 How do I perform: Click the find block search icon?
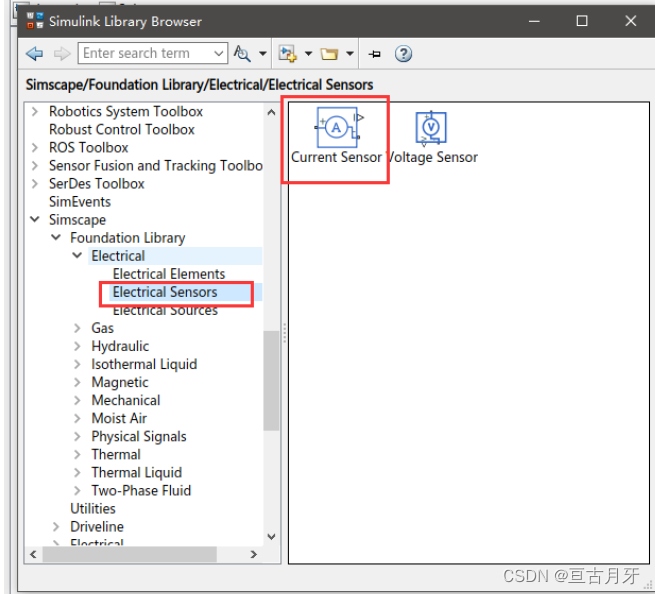click(242, 53)
